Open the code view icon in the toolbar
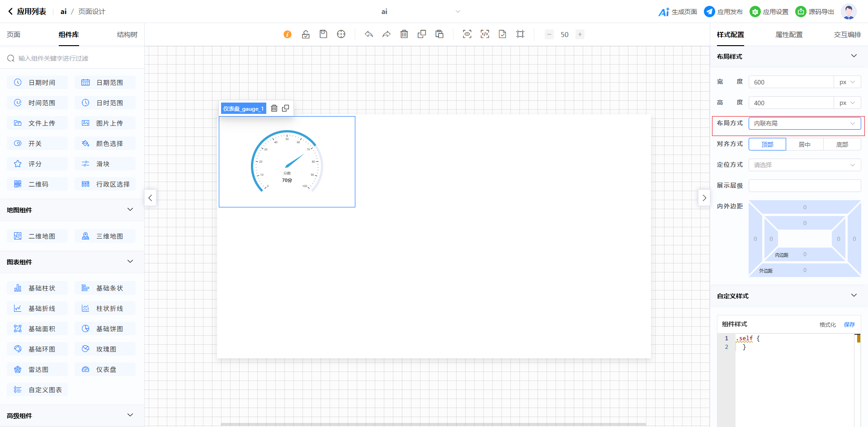 [x=485, y=34]
